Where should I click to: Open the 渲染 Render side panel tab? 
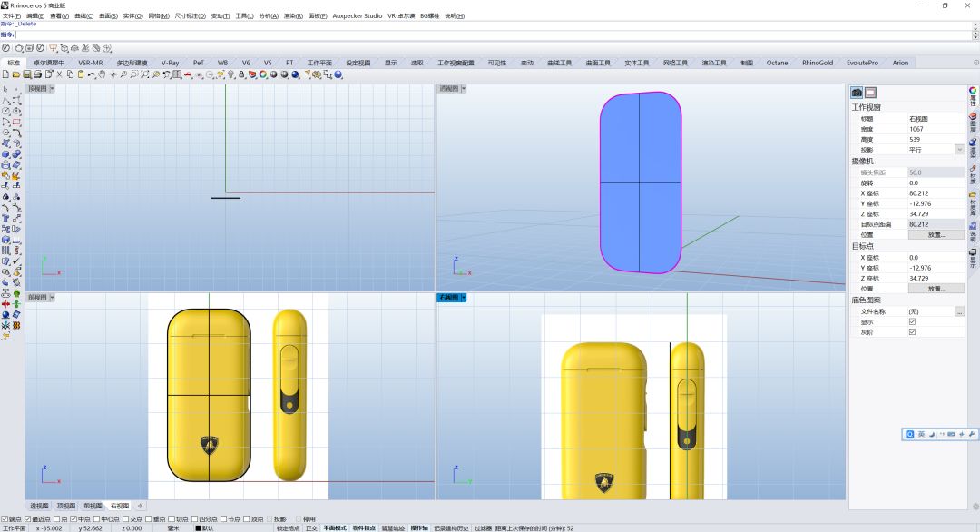(973, 148)
